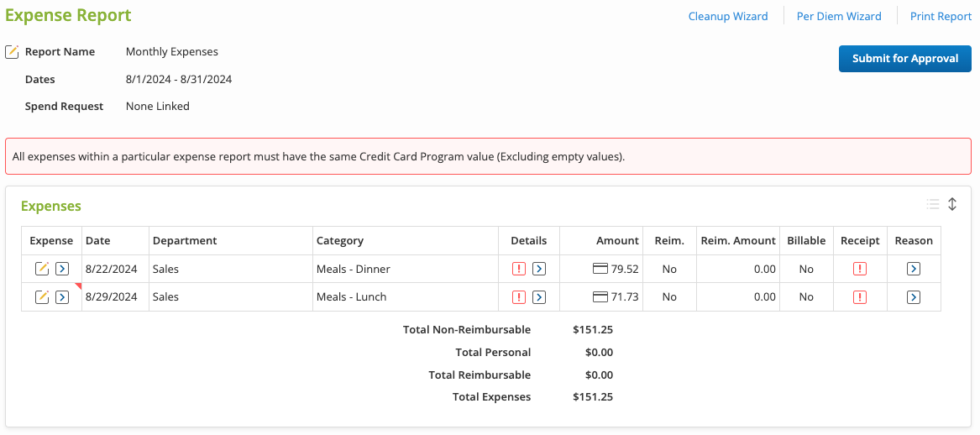Click the Total Reimbursable $0.00 value
The width and height of the screenshot is (980, 435).
click(599, 375)
